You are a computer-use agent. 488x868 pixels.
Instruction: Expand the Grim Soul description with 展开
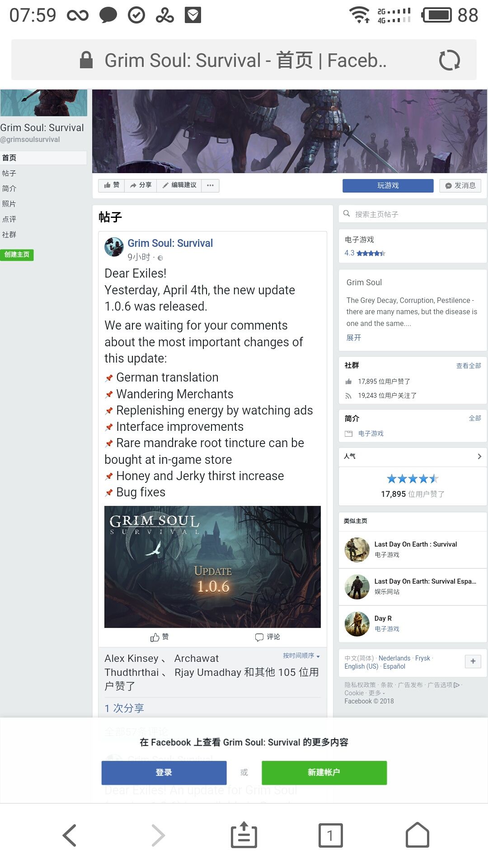point(354,338)
